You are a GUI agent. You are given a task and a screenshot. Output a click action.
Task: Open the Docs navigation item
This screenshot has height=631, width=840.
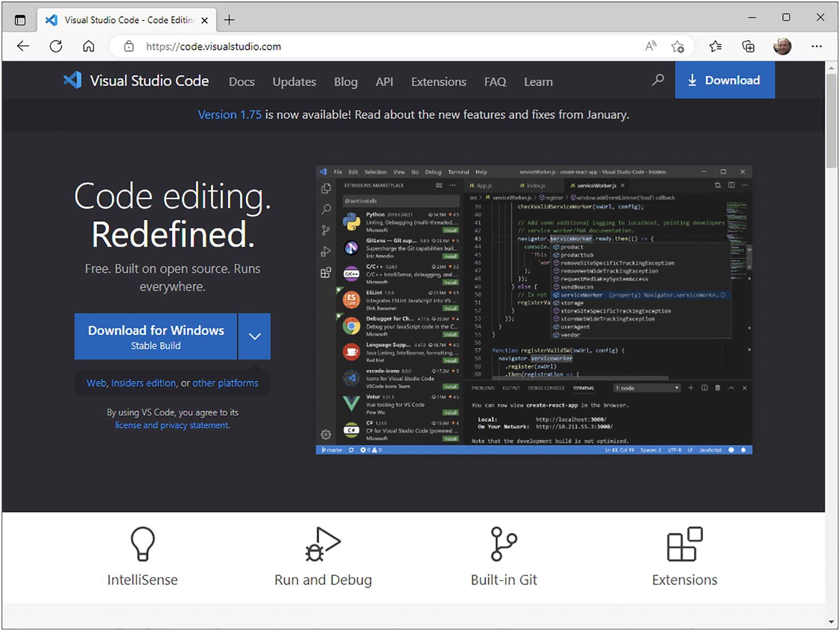[242, 82]
